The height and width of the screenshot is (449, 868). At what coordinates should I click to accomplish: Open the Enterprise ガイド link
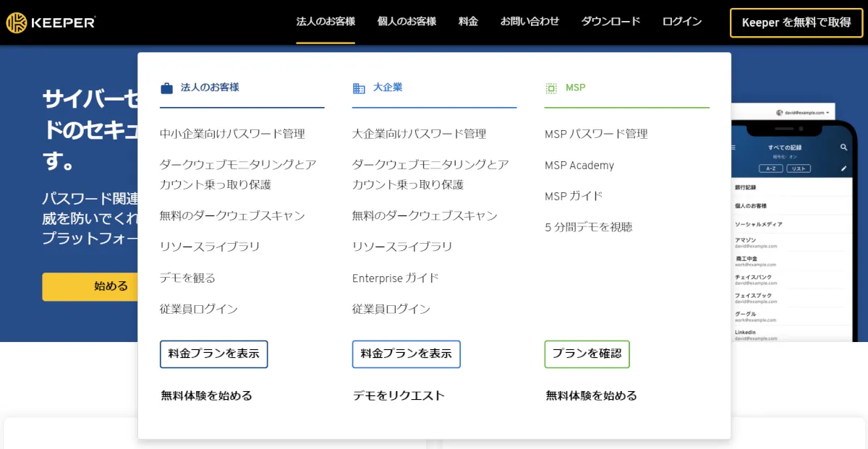(396, 278)
